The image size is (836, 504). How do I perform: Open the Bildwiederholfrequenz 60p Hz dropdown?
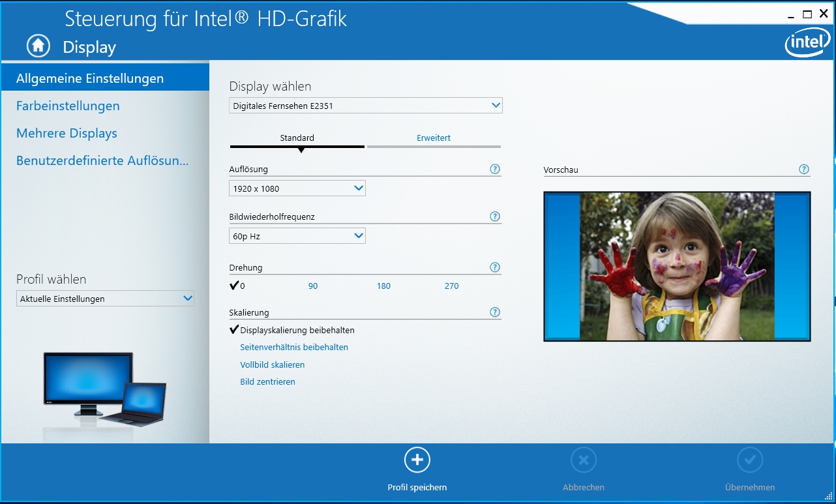pos(297,236)
